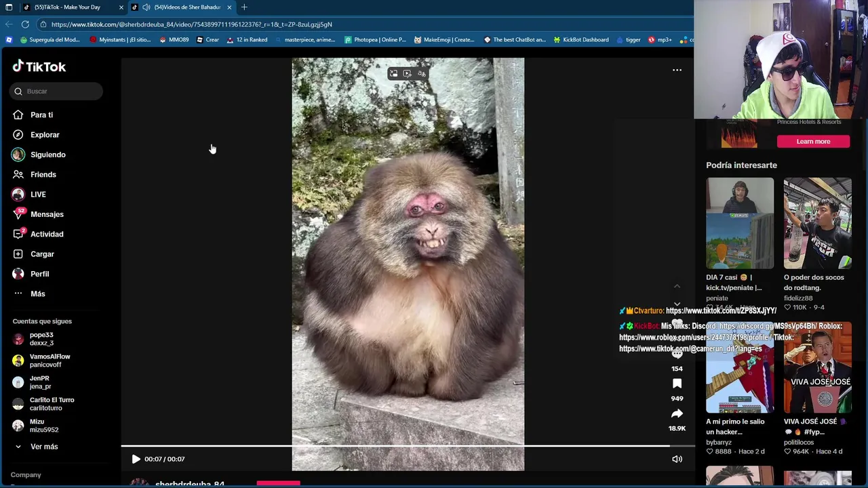The width and height of the screenshot is (868, 488).
Task: Open the tigger bookmark
Action: click(629, 40)
